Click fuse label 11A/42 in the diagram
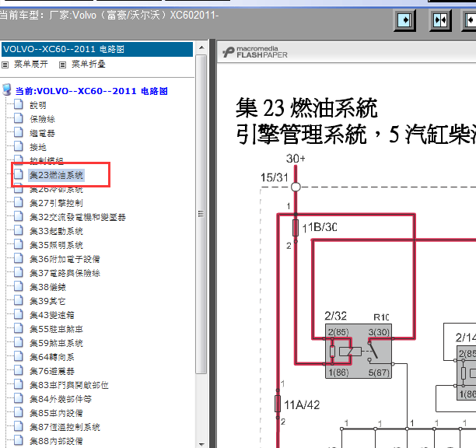This screenshot has width=476, height=448. [302, 405]
